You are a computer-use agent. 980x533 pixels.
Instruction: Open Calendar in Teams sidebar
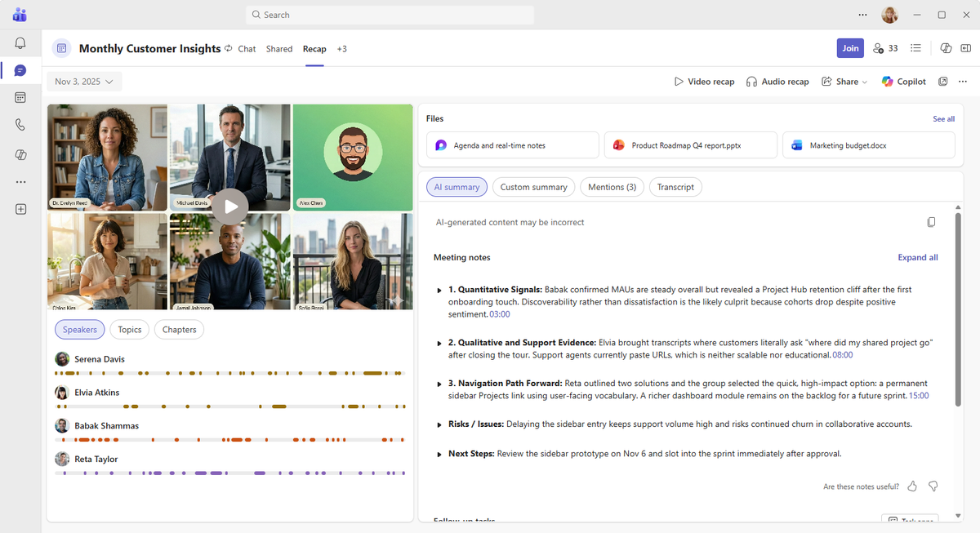coord(20,98)
